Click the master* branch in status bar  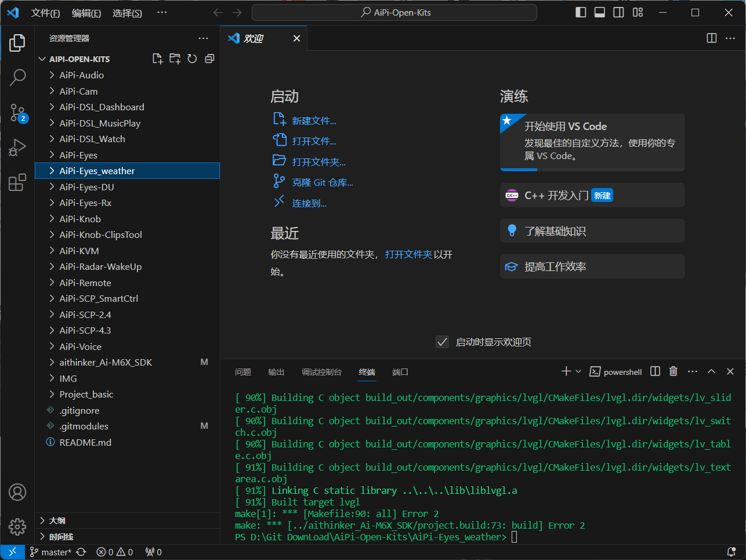click(50, 552)
